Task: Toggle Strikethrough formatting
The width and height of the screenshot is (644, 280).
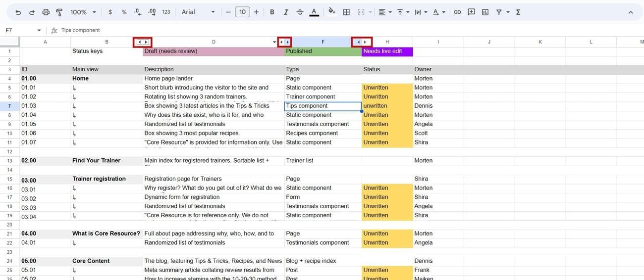Action: pos(300,12)
